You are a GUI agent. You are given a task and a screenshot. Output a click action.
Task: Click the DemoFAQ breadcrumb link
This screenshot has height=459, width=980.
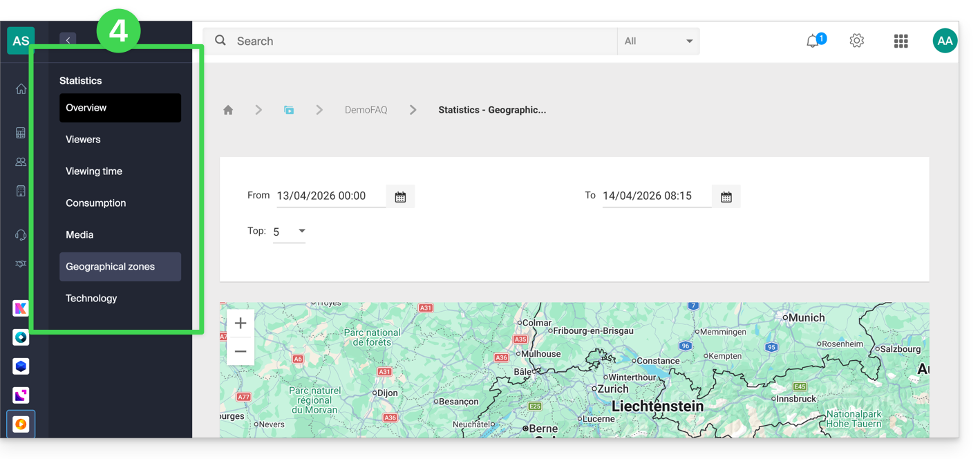[x=366, y=110]
